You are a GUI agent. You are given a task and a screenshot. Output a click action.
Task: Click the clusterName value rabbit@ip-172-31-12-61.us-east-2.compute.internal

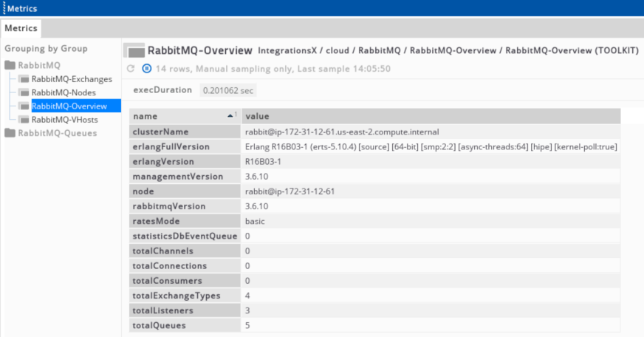342,132
